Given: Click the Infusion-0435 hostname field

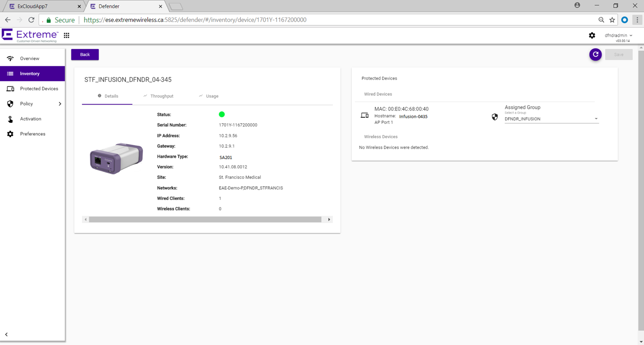Looking at the screenshot, I should (x=413, y=117).
